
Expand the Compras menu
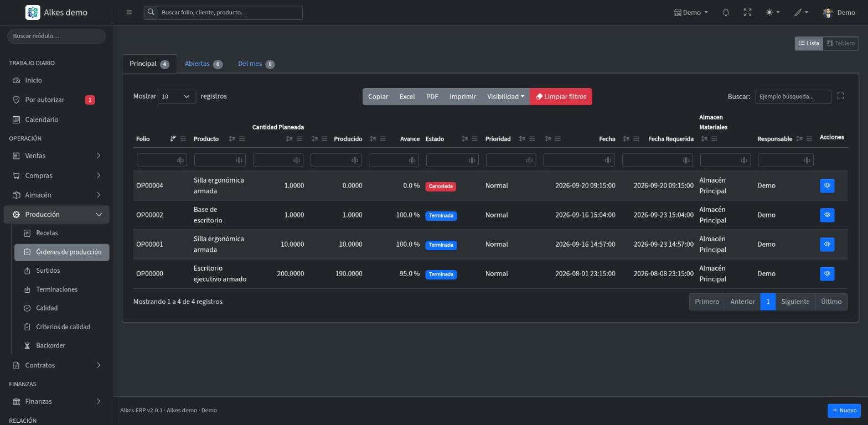pyautogui.click(x=56, y=175)
